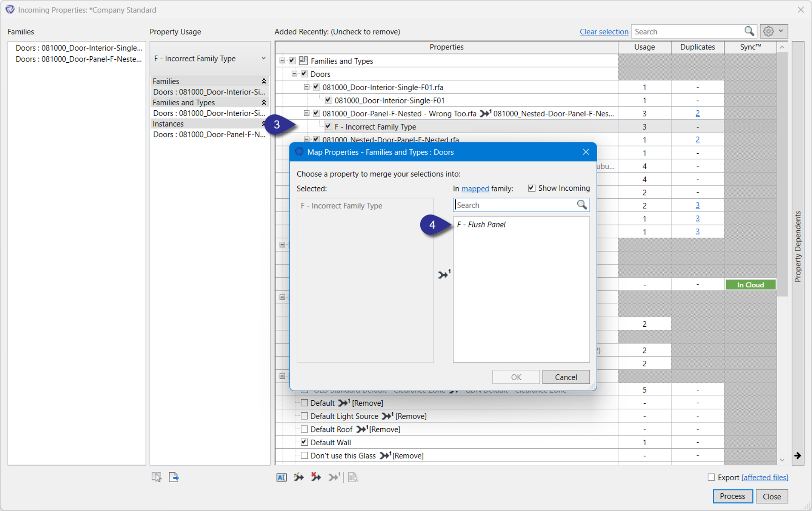Click the scrollbar up arrow beside the Sync column

click(782, 47)
